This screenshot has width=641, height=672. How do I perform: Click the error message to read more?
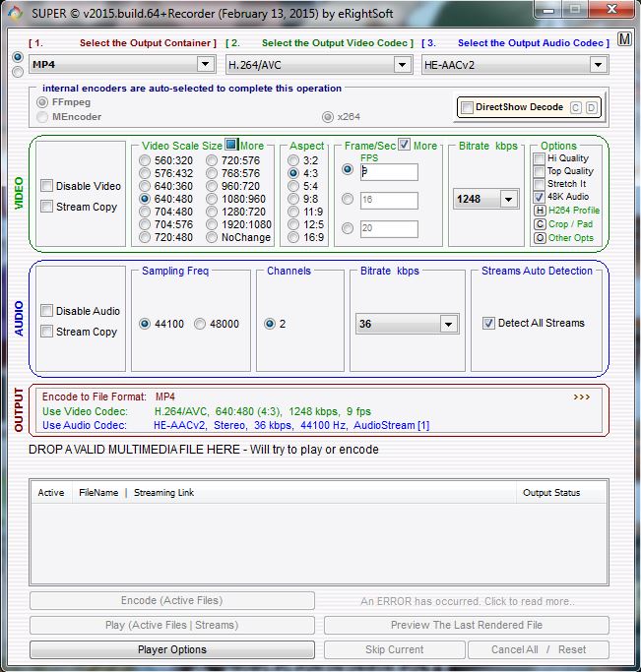click(x=467, y=601)
